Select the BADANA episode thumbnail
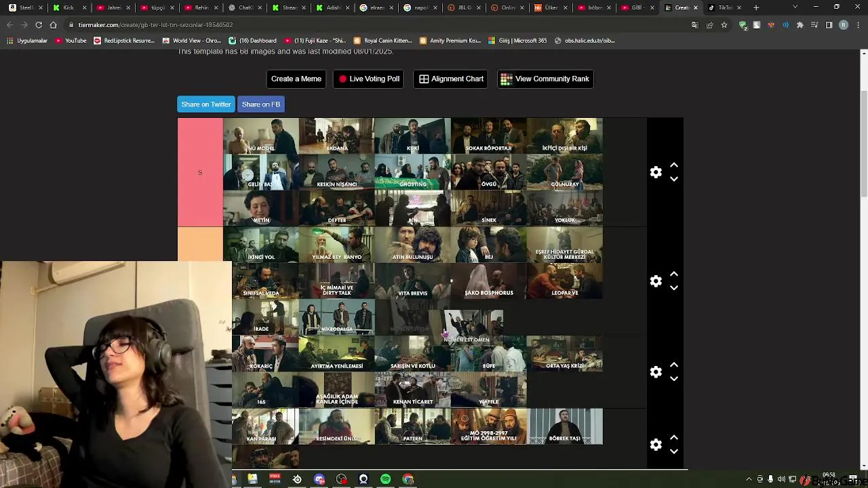This screenshot has width=868, height=488. click(337, 136)
